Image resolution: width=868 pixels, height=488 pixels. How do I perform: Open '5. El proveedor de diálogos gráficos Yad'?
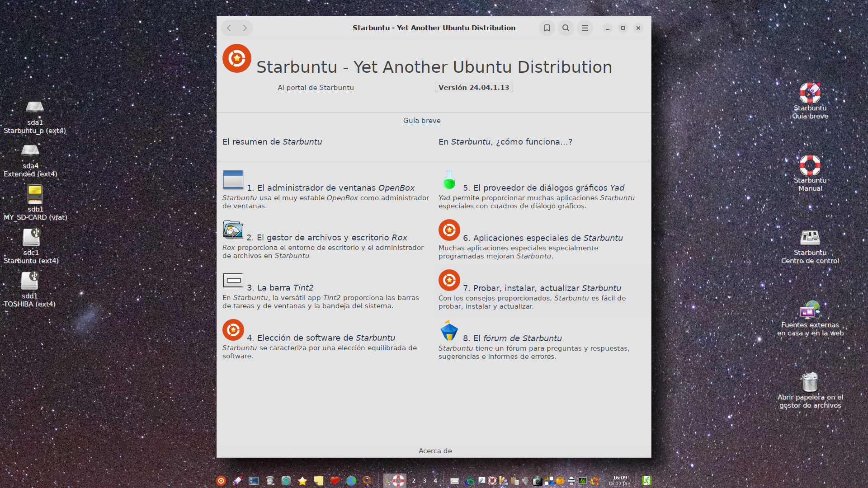544,188
